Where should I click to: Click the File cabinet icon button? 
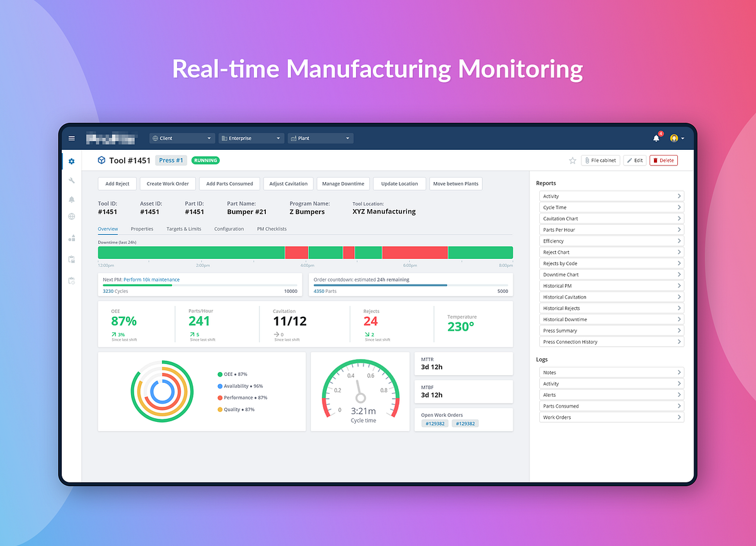pyautogui.click(x=600, y=160)
